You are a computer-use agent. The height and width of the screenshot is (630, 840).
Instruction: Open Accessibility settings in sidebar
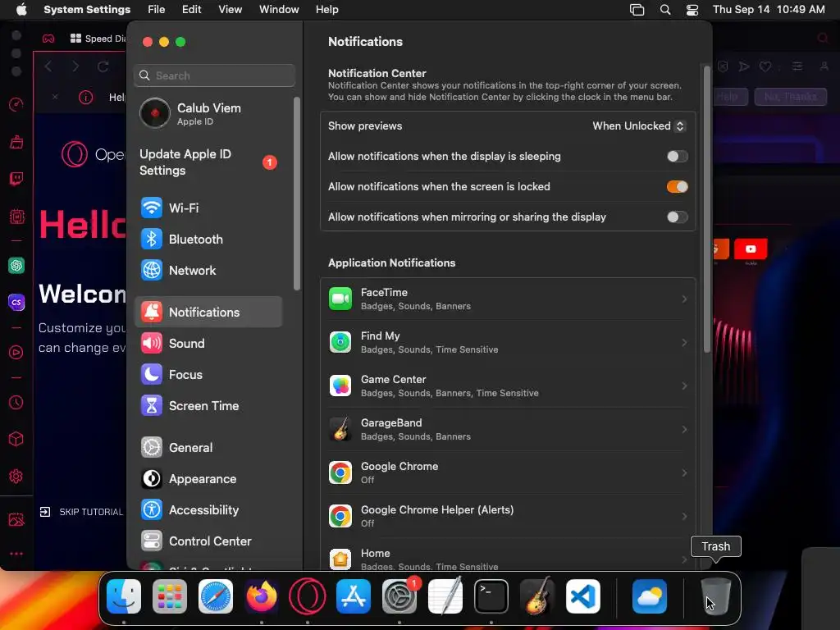pos(208,510)
